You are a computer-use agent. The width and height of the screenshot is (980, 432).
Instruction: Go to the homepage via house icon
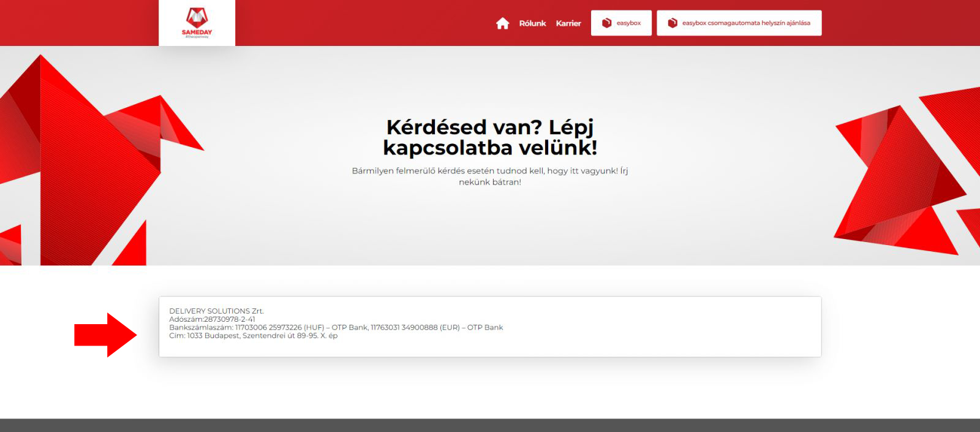(502, 23)
